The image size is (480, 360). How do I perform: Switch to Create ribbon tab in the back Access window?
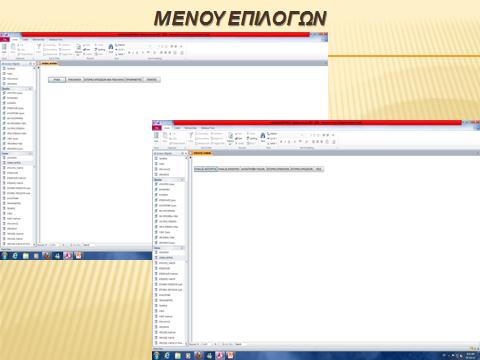[25, 40]
